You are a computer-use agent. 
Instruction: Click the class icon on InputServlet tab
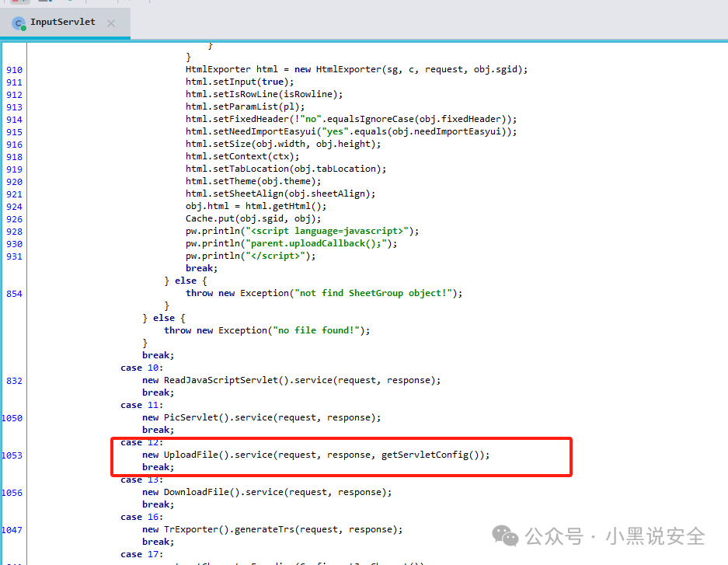click(x=19, y=23)
